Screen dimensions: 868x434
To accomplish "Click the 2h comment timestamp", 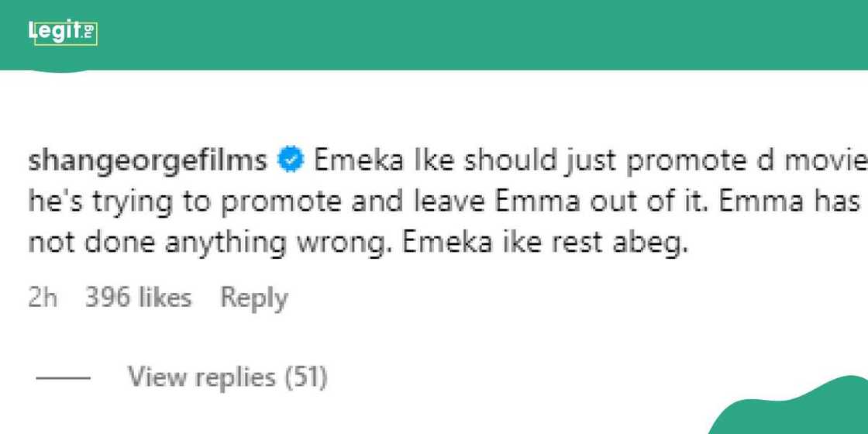I will tap(43, 298).
